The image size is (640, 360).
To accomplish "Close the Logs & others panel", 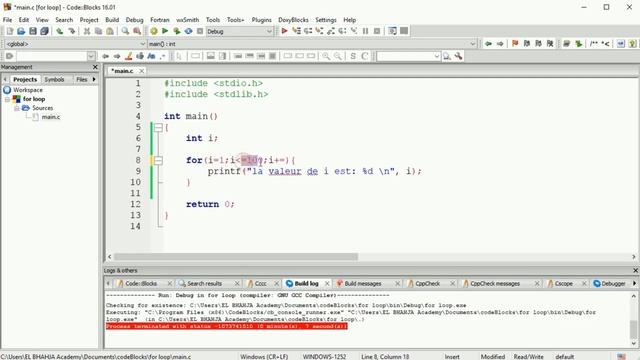I will pyautogui.click(x=636, y=270).
